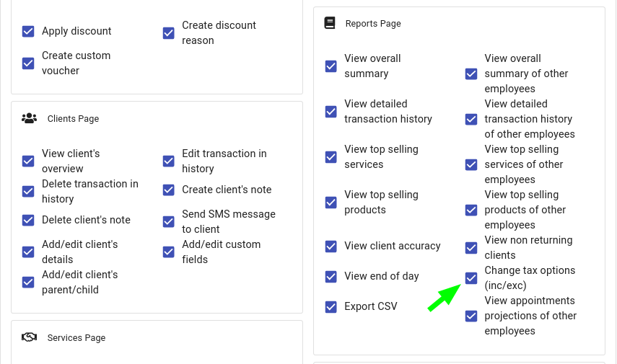This screenshot has width=617, height=364.
Task: Uncheck Send SMS message to client
Action: click(x=168, y=221)
